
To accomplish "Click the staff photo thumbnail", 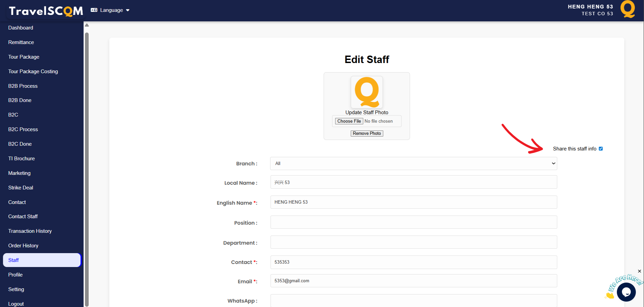I will tap(367, 92).
